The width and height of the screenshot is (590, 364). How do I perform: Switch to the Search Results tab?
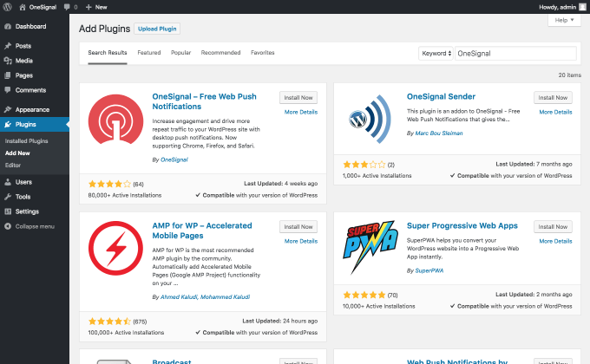click(108, 53)
